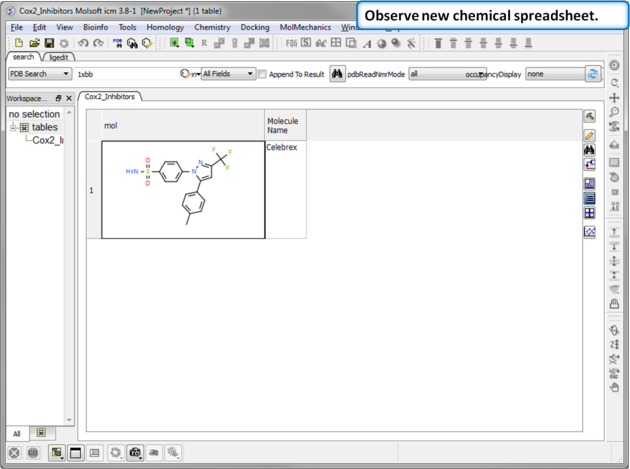Select the Celebrex molecule structure cell
This screenshot has width=630, height=469.
point(183,190)
